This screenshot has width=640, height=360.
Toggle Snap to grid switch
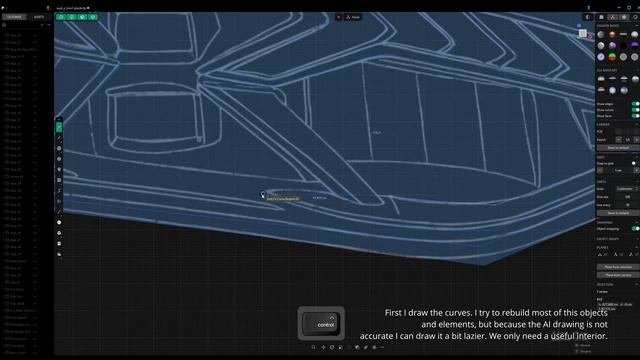(x=635, y=163)
